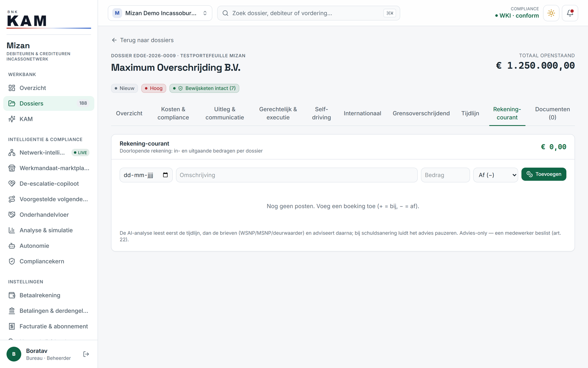Screen dimensions: 588x368
Task: Switch to the Kosten & compliance tab
Action: 173,113
